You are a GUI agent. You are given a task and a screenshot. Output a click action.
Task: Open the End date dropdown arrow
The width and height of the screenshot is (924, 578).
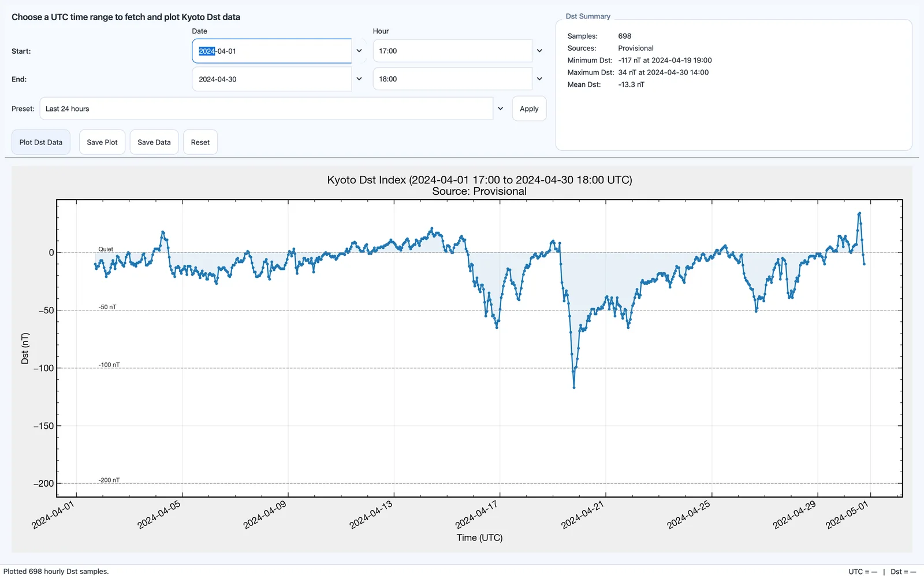pos(359,79)
